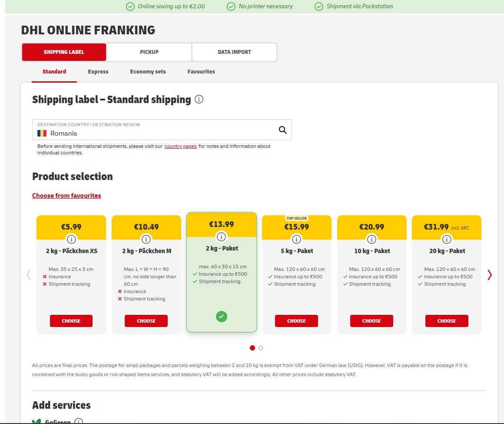Screen dimensions: 504x424
Task: Click info icon beside Standard shipping heading
Action: point(199,100)
